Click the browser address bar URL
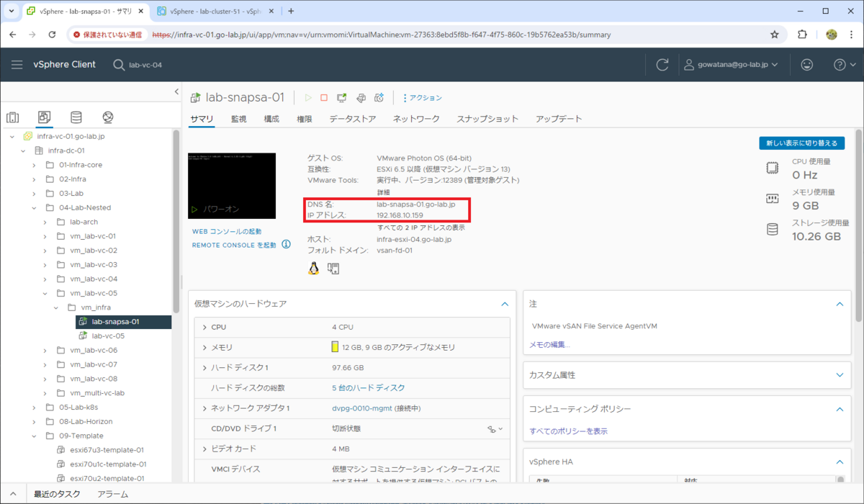Image resolution: width=864 pixels, height=504 pixels. 382,34
